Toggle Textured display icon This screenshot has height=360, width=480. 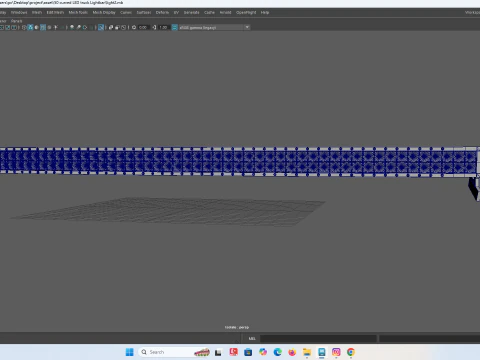[x=49, y=27]
